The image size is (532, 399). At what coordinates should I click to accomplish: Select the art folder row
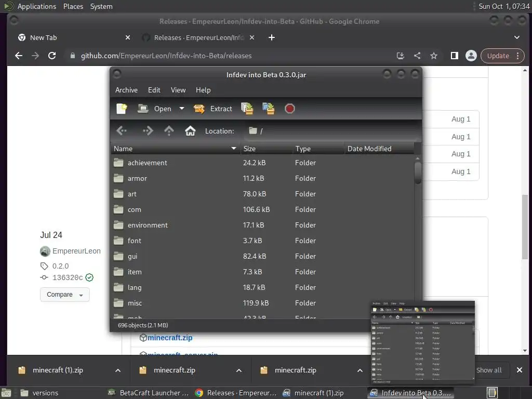click(262, 194)
